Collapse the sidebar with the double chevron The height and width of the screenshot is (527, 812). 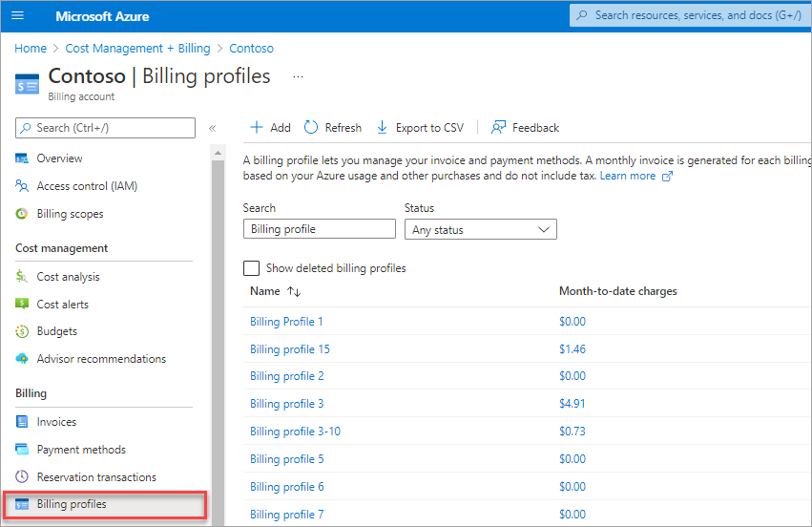click(212, 128)
